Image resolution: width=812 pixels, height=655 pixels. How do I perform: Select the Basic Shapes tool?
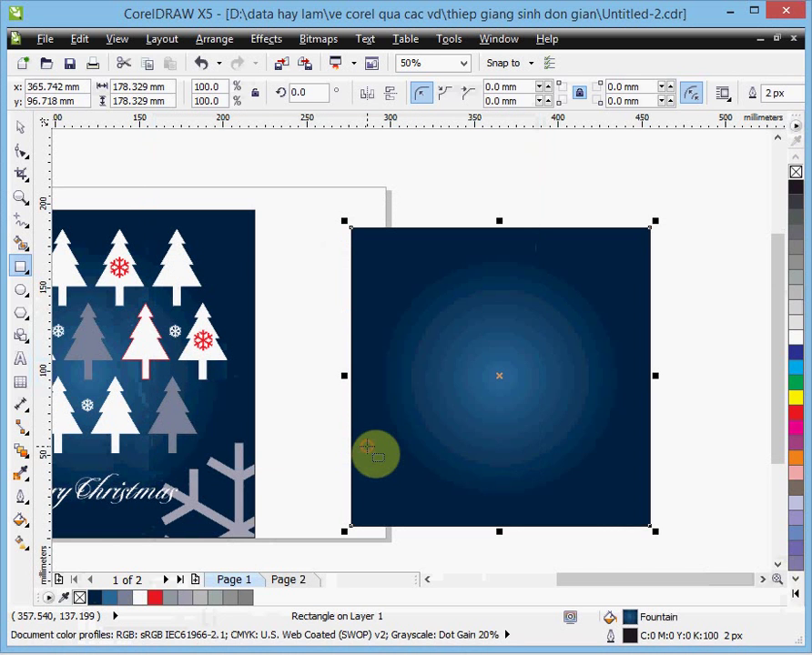coord(20,336)
